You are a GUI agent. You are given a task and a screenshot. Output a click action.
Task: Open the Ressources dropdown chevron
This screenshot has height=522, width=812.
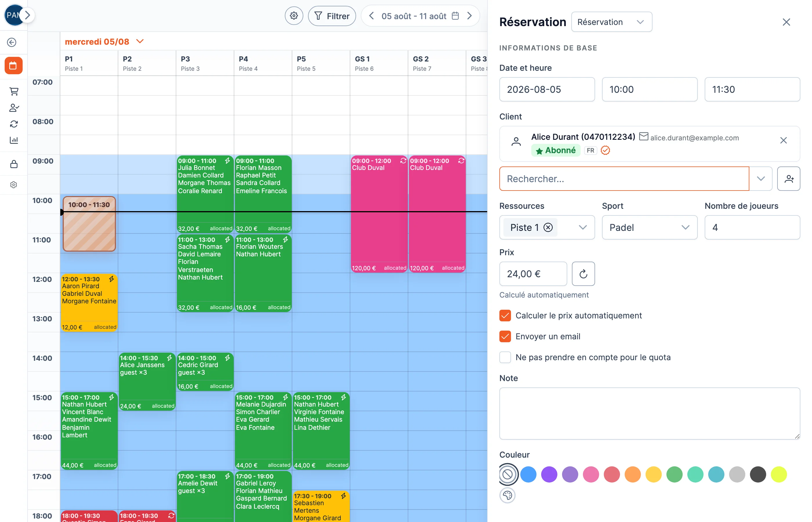583,227
